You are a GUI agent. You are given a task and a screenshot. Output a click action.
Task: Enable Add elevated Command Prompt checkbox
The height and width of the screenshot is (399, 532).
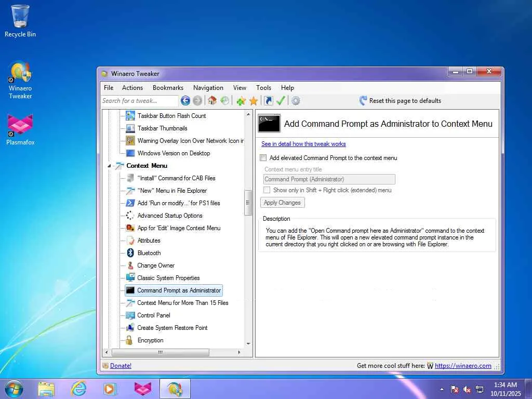(x=263, y=158)
